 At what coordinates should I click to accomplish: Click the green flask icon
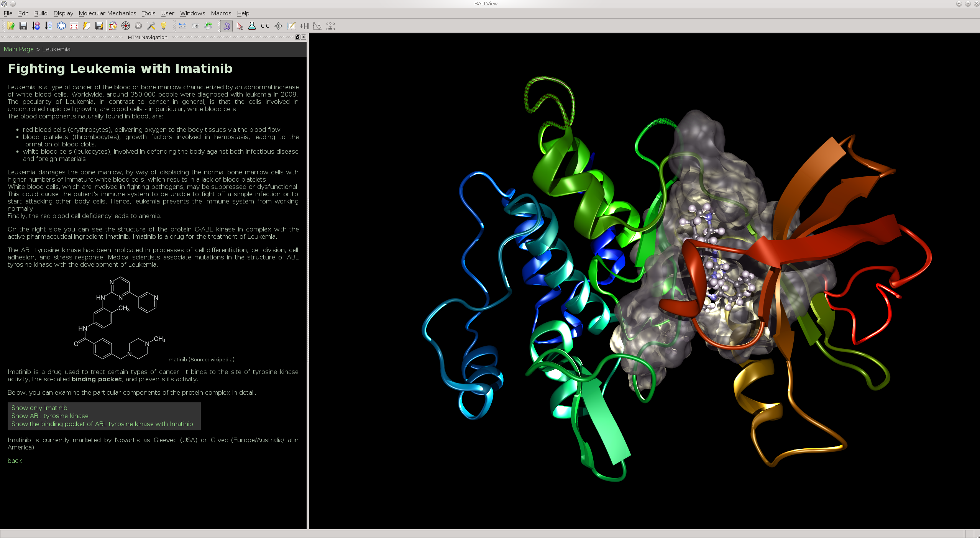252,26
